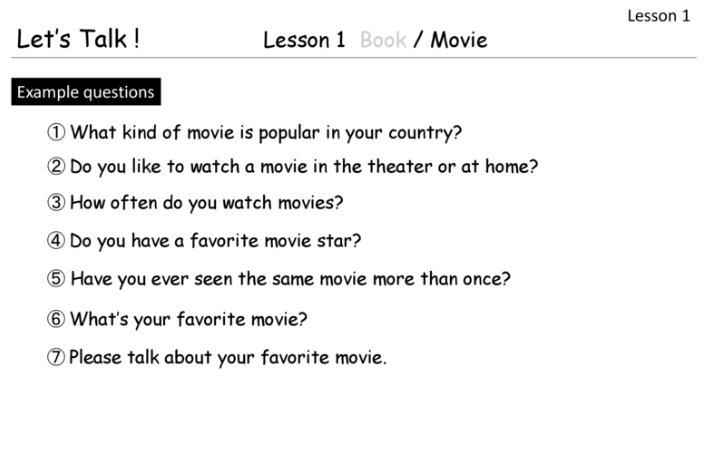
Task: Click the Lesson 1 label at top right
Action: pos(658,15)
